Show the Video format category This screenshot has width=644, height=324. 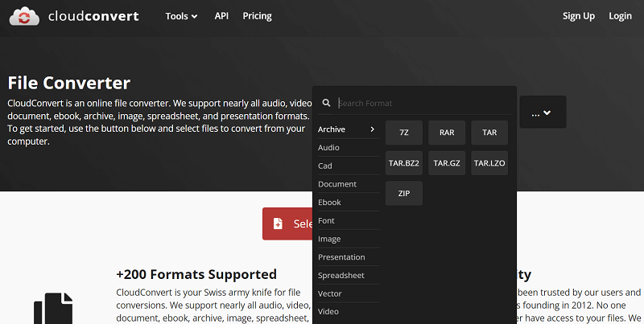point(328,311)
